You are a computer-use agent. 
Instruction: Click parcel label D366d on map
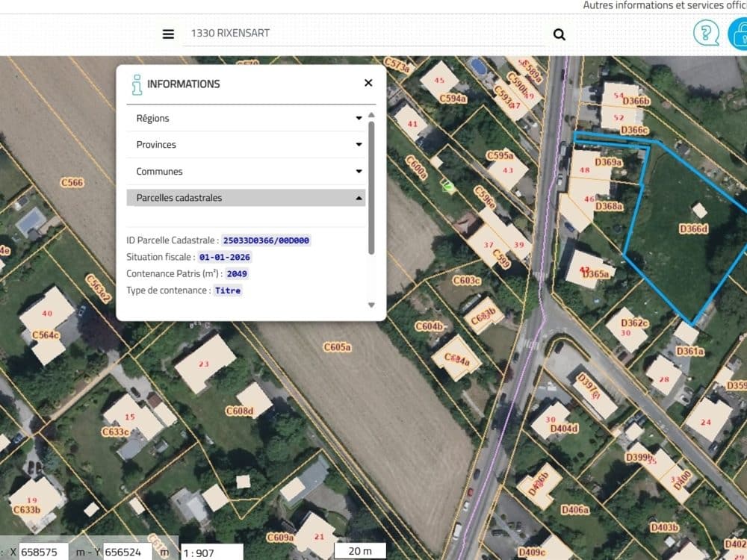(694, 229)
